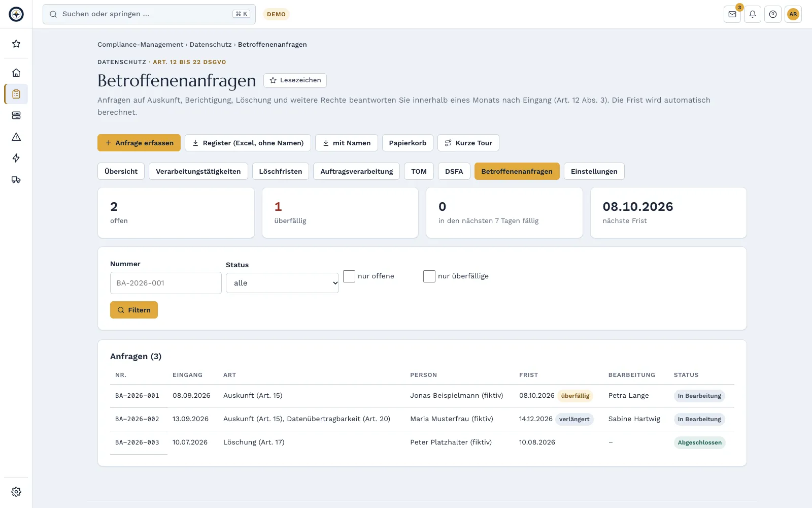
Task: Click 'überfällig' badge in Frist column
Action: pyautogui.click(x=576, y=396)
